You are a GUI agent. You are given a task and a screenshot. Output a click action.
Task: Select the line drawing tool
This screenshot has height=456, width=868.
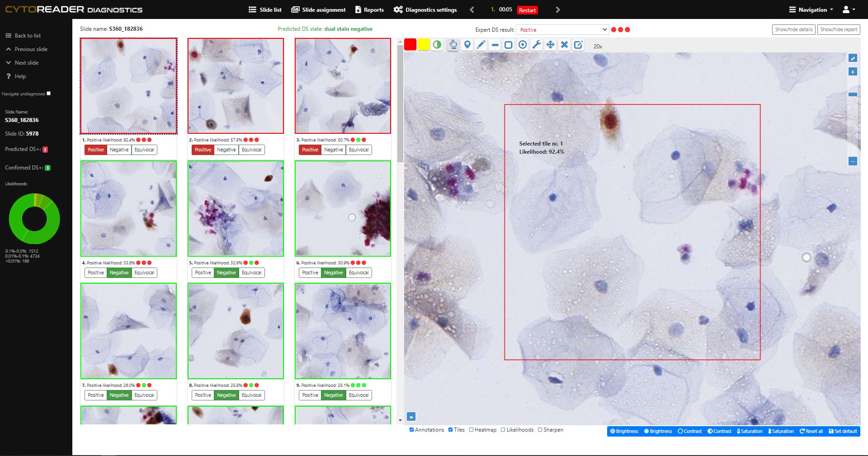click(495, 45)
